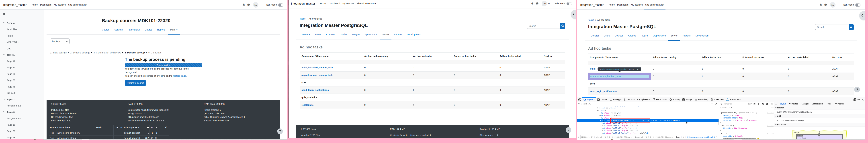Collapse Topic 3 section in course index
The image size is (868, 143).
(4, 112)
